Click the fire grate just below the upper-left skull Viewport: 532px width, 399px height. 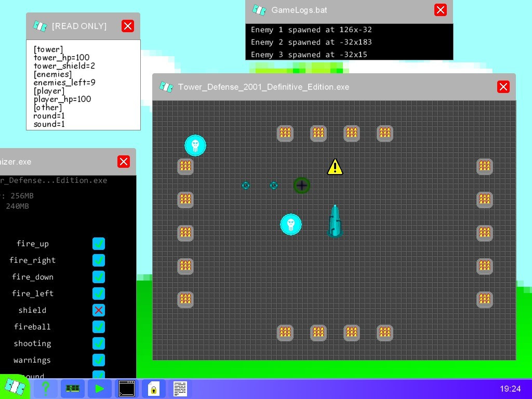pyautogui.click(x=185, y=166)
